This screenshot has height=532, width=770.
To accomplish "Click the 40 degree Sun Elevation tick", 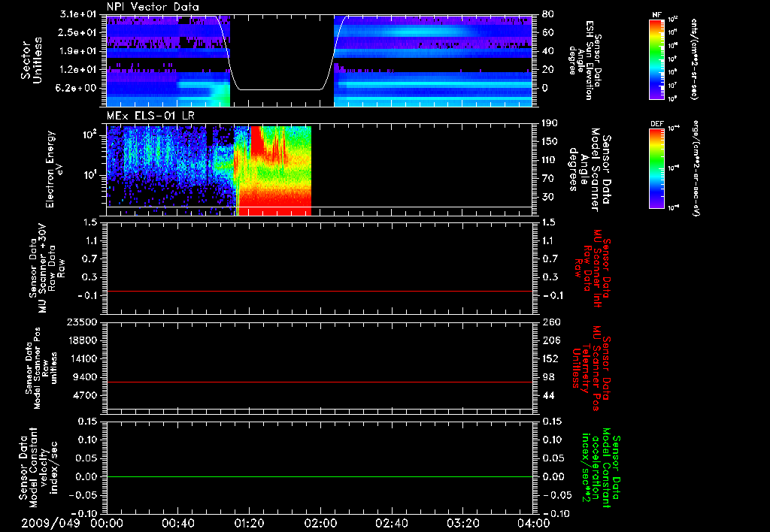I will click(548, 51).
